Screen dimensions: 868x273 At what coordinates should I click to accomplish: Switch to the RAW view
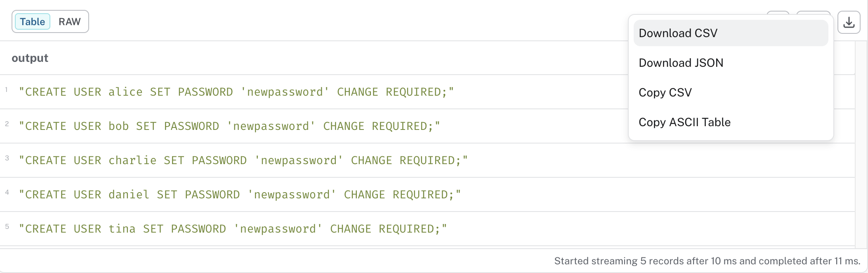tap(69, 21)
